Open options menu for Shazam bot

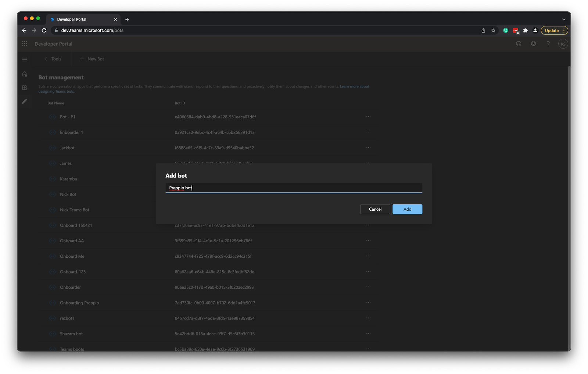[369, 334]
